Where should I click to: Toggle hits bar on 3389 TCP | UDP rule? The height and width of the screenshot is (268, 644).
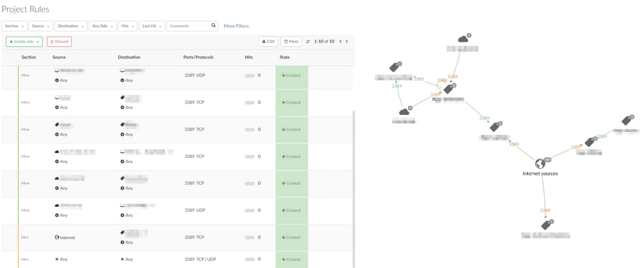pos(250,260)
